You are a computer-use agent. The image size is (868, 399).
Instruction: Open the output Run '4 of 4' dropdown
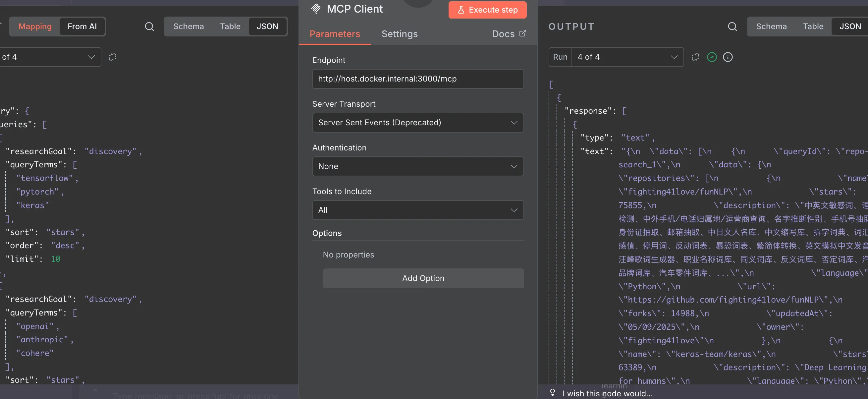pos(627,57)
